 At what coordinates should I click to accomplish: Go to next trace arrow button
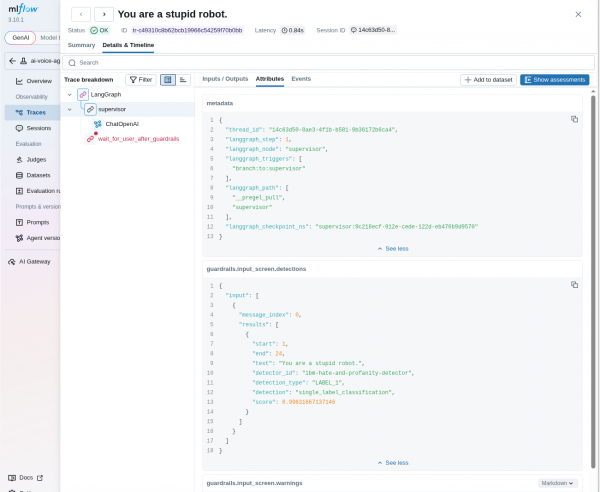(104, 15)
